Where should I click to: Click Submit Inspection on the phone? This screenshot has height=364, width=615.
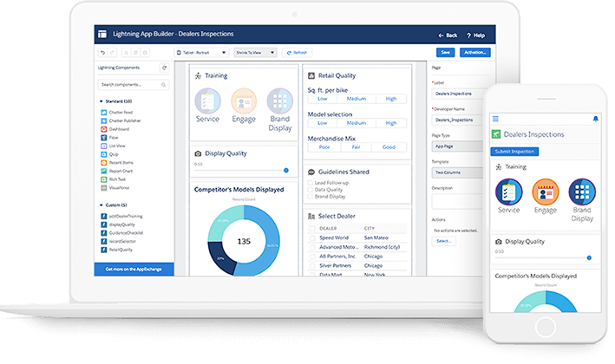click(x=514, y=152)
